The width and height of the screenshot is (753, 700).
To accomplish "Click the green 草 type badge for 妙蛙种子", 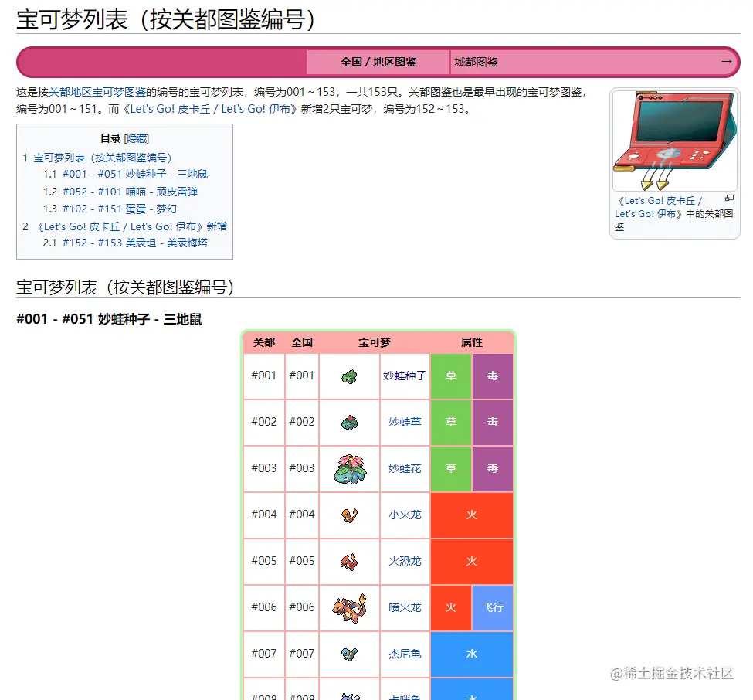I will (x=450, y=376).
